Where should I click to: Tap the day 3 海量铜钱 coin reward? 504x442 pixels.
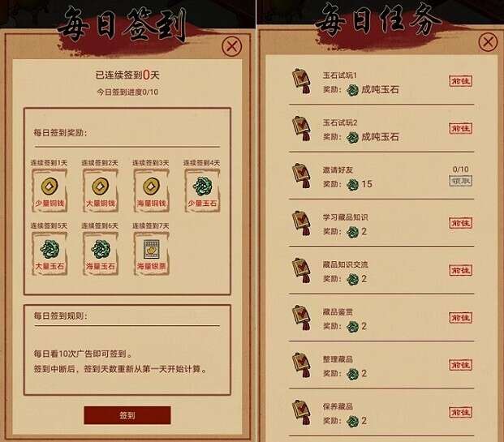coord(152,191)
